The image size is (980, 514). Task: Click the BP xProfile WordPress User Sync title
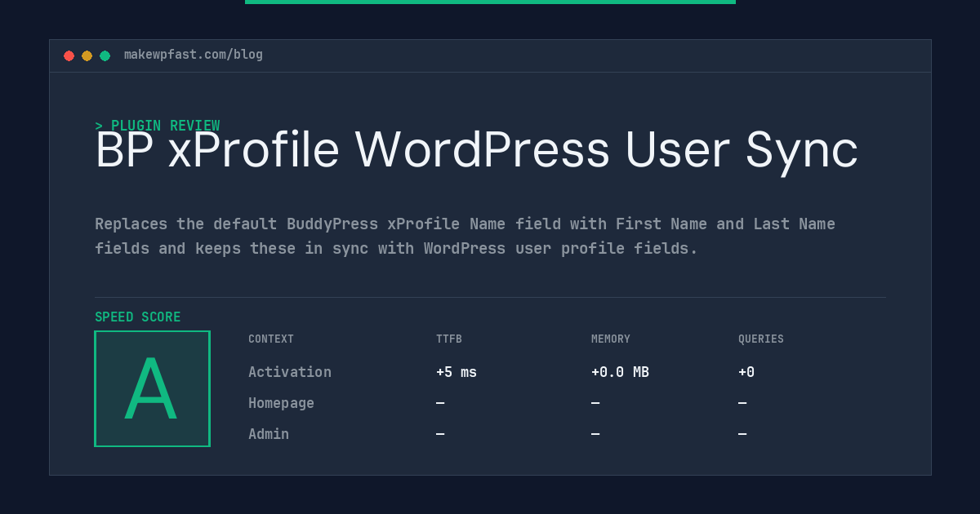coord(476,151)
